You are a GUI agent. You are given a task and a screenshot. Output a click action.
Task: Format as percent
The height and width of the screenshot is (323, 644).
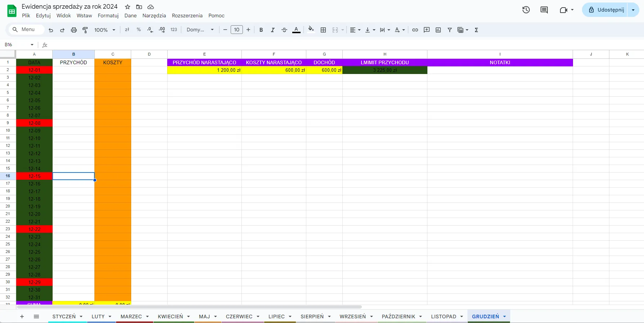click(139, 30)
